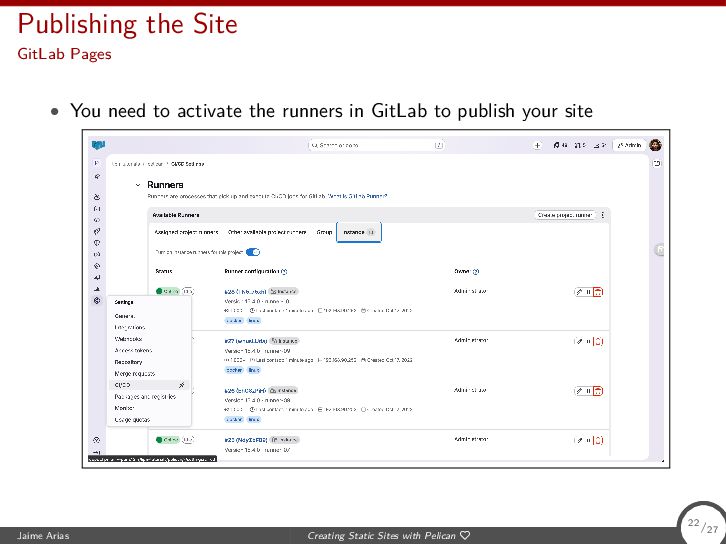Open the Secure shield icon in the sidebar
The width and height of the screenshot is (726, 544).
point(97,243)
